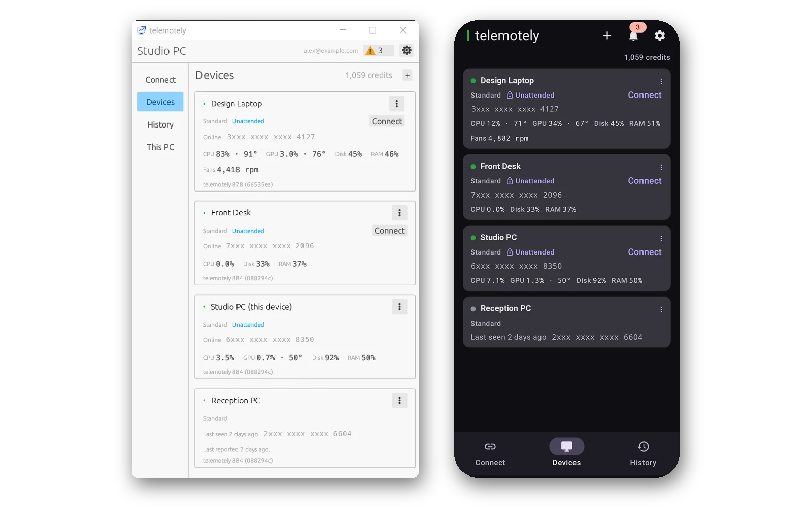Open Reception PC overflow menu in mobile app
Screen dimensions: 812x508
[x=661, y=309]
